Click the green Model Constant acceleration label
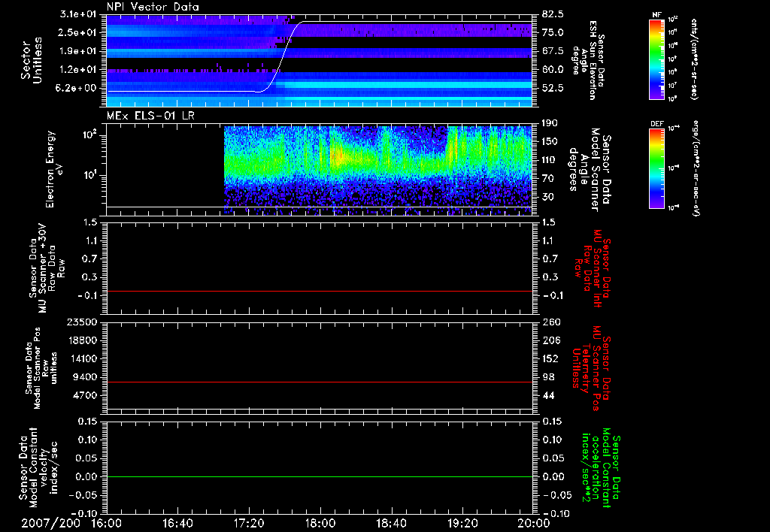770x532 pixels. tap(601, 467)
